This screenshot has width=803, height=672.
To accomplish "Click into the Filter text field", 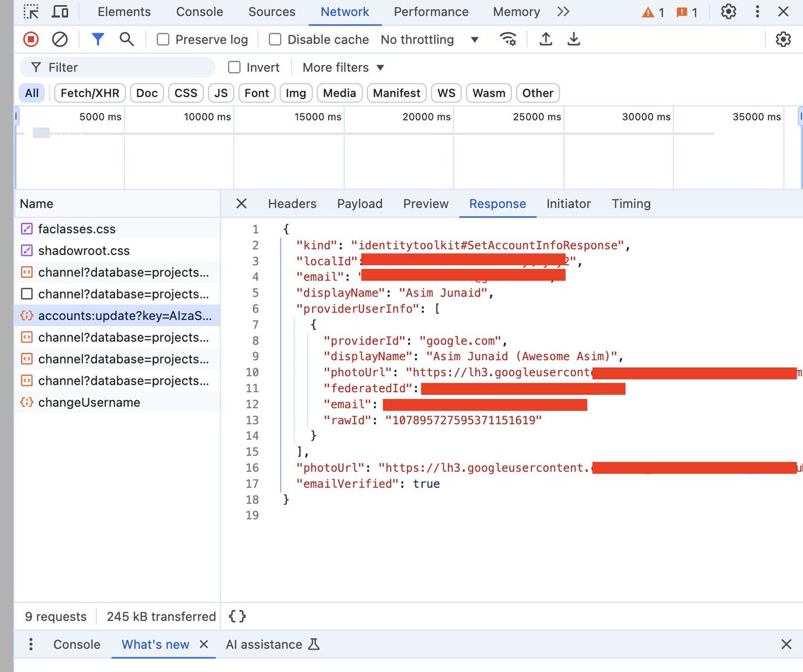I will coord(117,67).
